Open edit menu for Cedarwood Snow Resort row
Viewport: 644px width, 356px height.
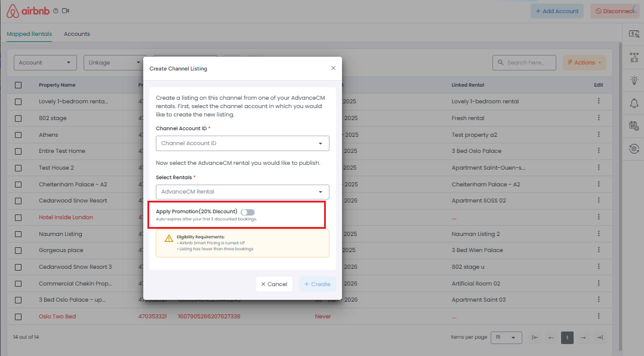coord(599,200)
